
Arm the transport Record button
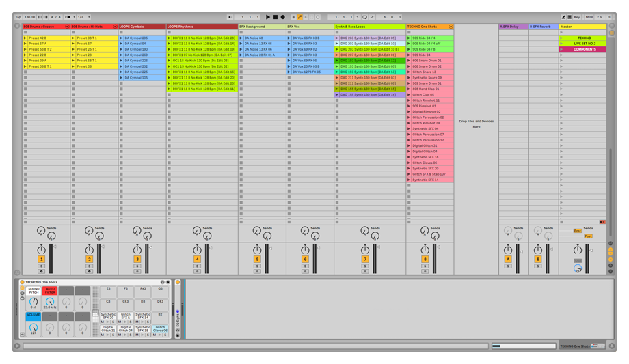coord(282,17)
